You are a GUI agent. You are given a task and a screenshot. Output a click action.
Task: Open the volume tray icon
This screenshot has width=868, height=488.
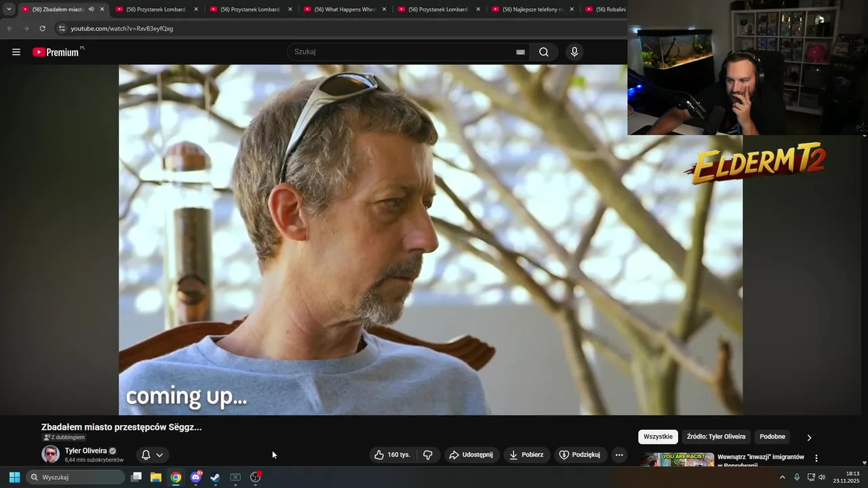822,477
